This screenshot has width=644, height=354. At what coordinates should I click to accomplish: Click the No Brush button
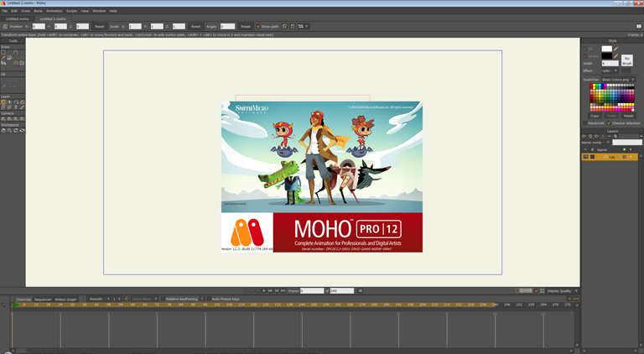(626, 60)
